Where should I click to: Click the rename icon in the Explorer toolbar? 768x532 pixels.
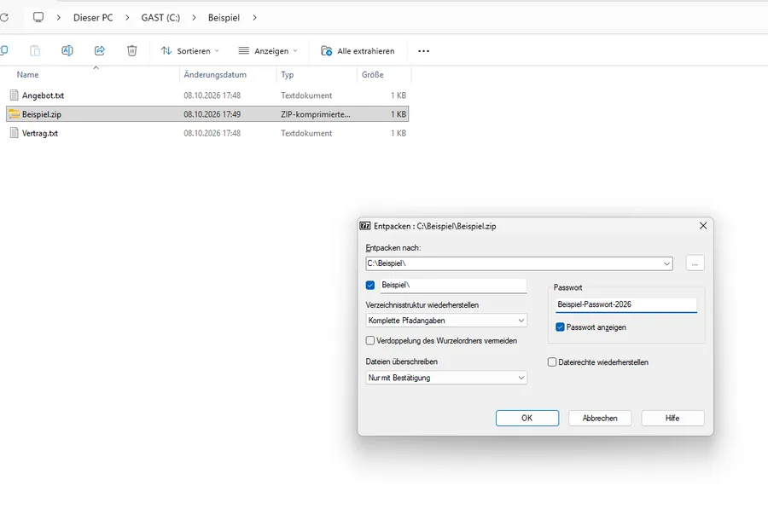(67, 51)
